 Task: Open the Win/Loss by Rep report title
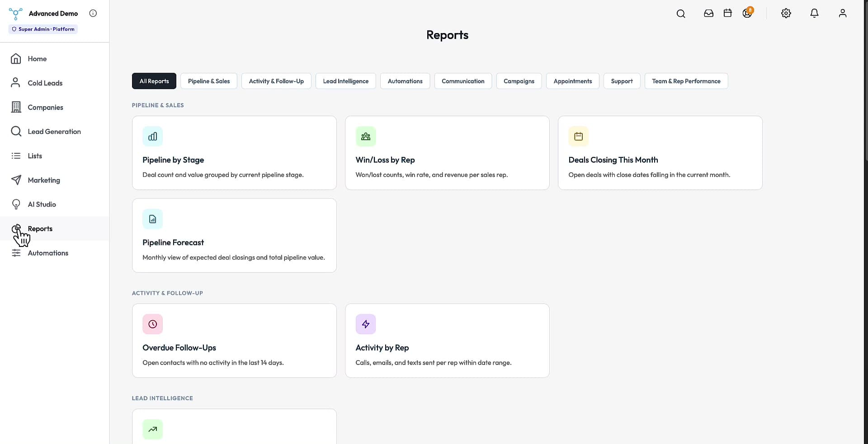pos(385,160)
